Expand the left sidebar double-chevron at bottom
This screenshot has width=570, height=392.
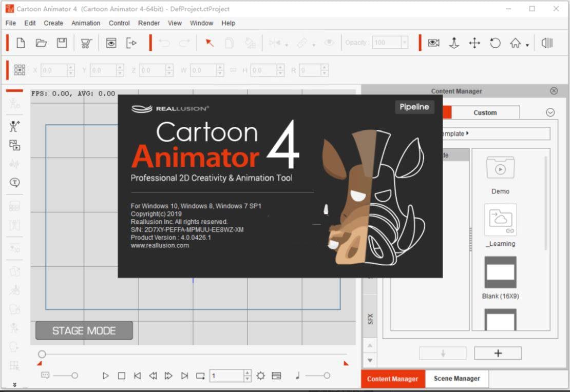click(x=14, y=385)
